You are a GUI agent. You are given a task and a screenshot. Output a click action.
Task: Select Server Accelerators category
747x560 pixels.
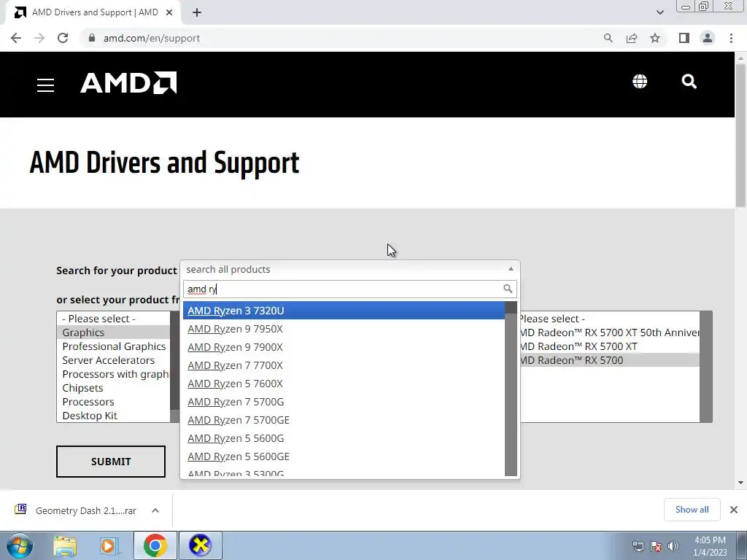coord(113,360)
